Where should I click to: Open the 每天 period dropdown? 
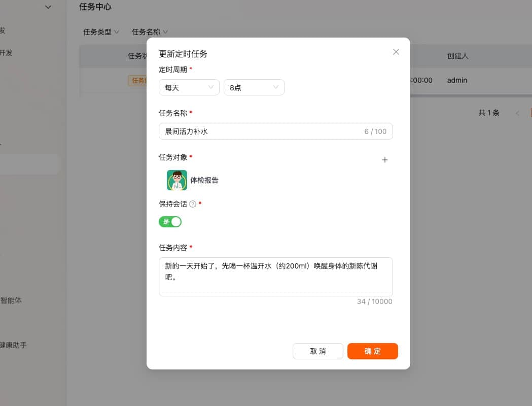tap(189, 88)
